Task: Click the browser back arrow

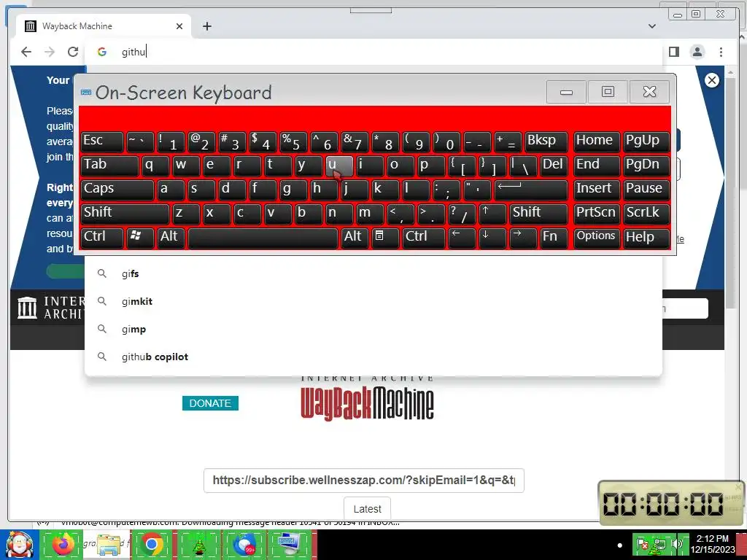Action: [x=26, y=52]
